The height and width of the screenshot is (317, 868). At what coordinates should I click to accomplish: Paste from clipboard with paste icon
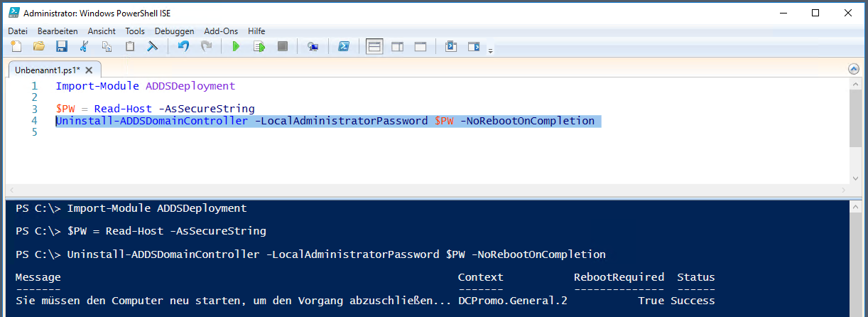tap(129, 46)
